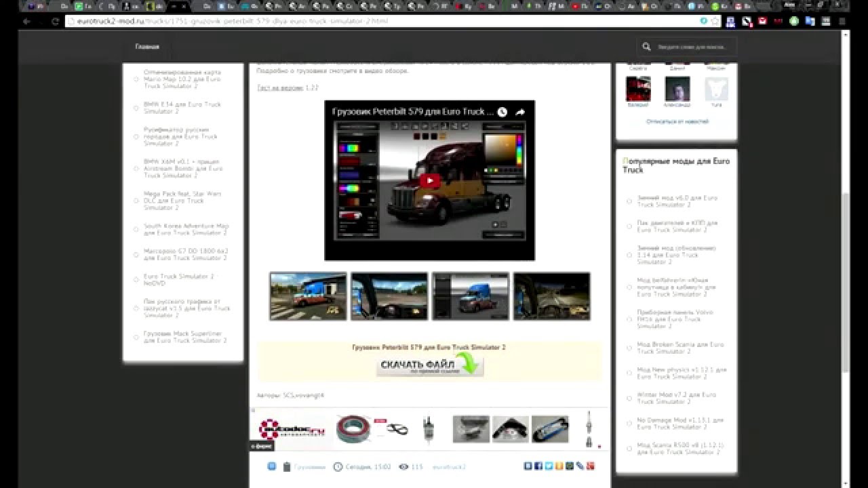The width and height of the screenshot is (868, 488).
Task: Open Русификатор русских городов link
Action: click(x=180, y=136)
